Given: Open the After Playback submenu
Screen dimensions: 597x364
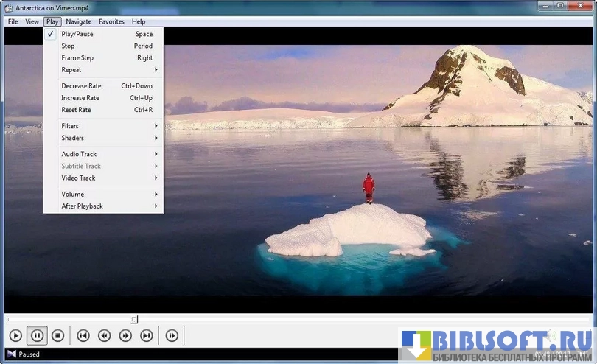Looking at the screenshot, I should (x=82, y=206).
